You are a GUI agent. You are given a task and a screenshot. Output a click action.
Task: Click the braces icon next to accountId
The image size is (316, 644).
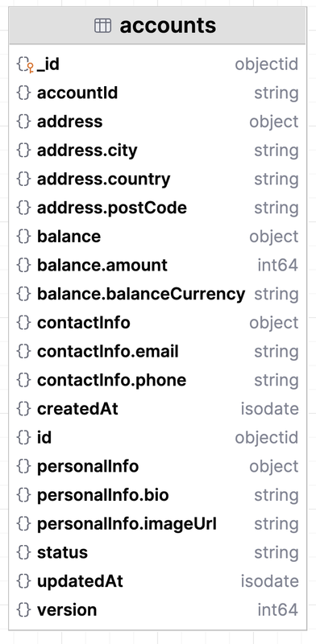(24, 93)
